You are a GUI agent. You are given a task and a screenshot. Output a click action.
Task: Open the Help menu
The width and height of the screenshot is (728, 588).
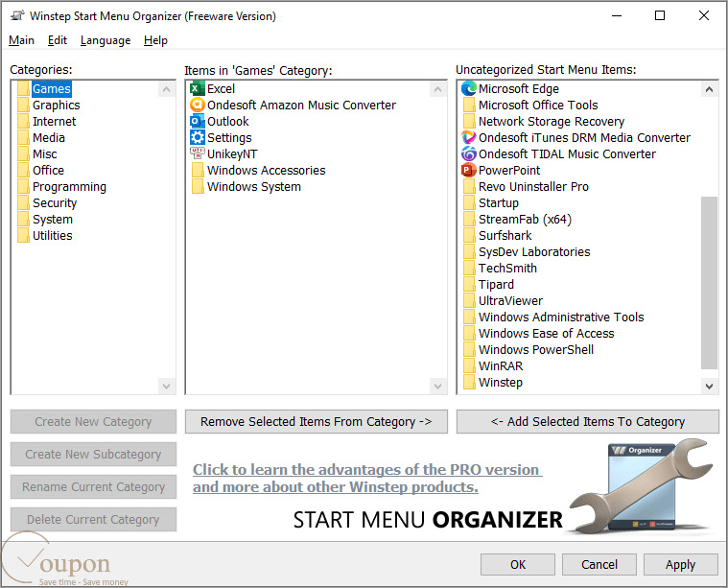(x=155, y=40)
